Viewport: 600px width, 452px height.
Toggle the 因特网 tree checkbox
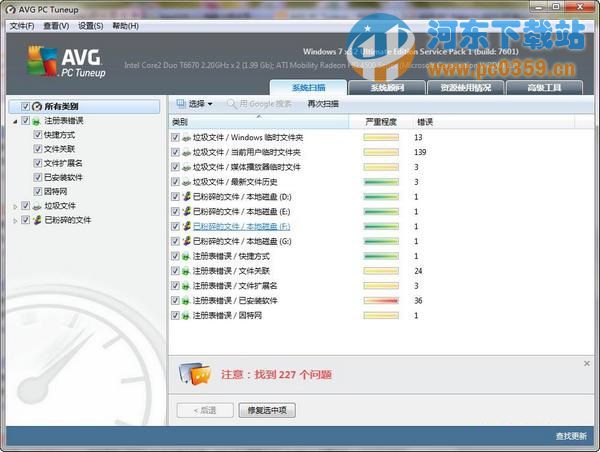[38, 191]
